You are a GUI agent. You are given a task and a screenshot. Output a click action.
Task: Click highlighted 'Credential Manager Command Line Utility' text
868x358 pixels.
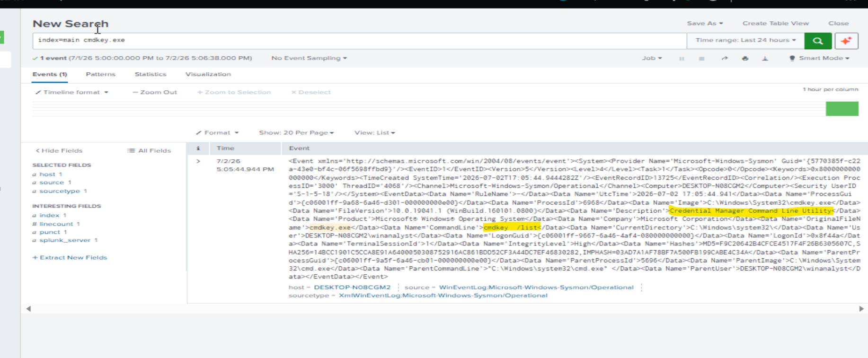751,211
